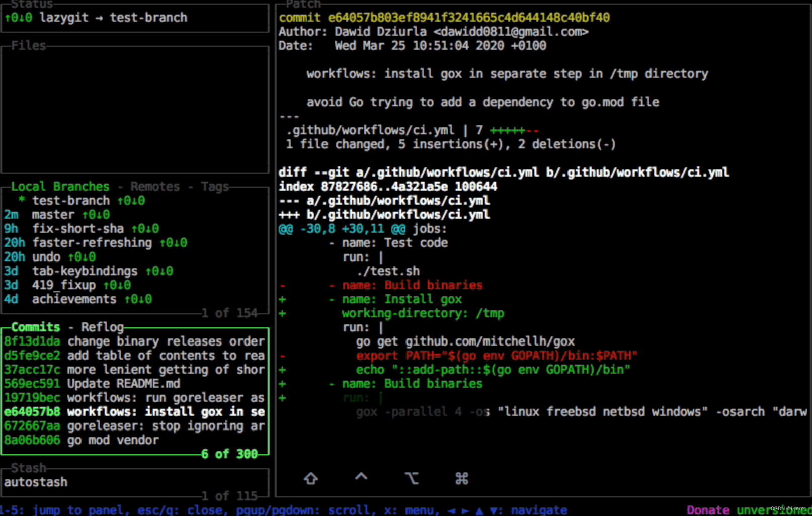Screen dimensions: 812x516
Task: Switch to the Tags tab
Action: pos(215,186)
